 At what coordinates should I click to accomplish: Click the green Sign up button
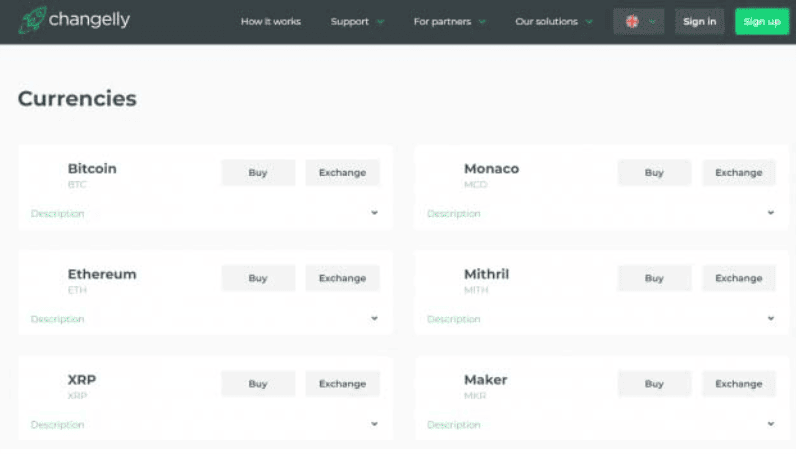[x=762, y=22]
